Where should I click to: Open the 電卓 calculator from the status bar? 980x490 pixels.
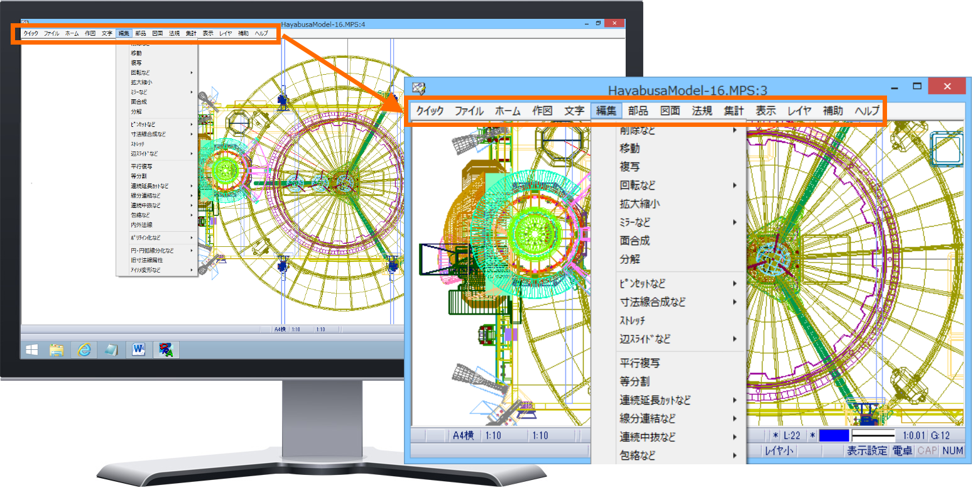[903, 450]
